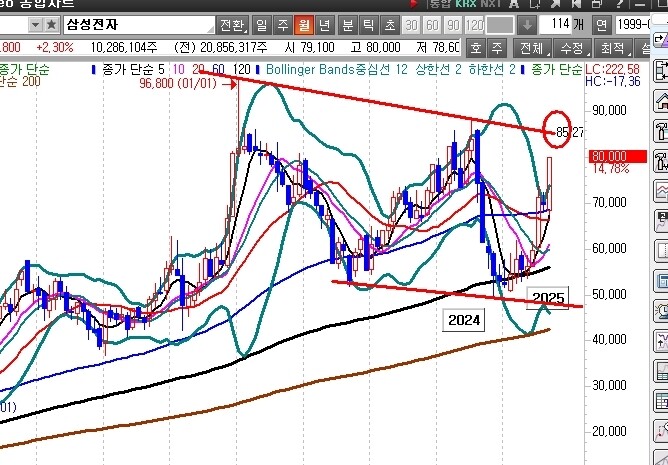Image resolution: width=668 pixels, height=465 pixels.
Task: Click the down arrow load-more icon
Action: coord(527,26)
